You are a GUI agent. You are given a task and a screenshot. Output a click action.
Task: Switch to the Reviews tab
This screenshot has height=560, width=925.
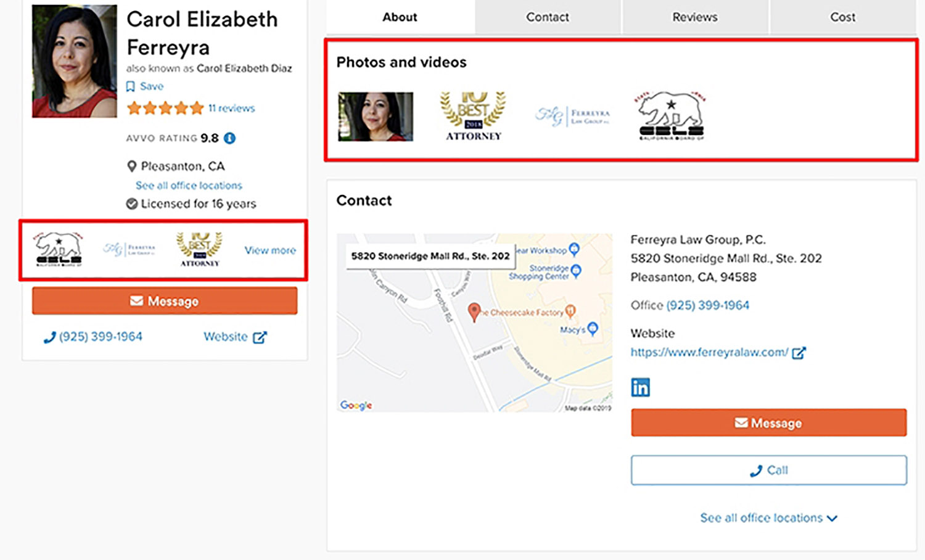(694, 17)
